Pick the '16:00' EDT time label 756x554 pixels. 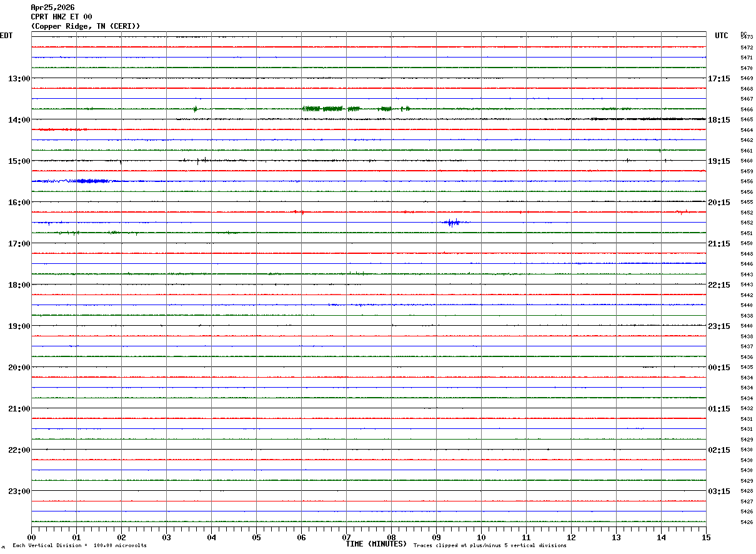tap(19, 203)
